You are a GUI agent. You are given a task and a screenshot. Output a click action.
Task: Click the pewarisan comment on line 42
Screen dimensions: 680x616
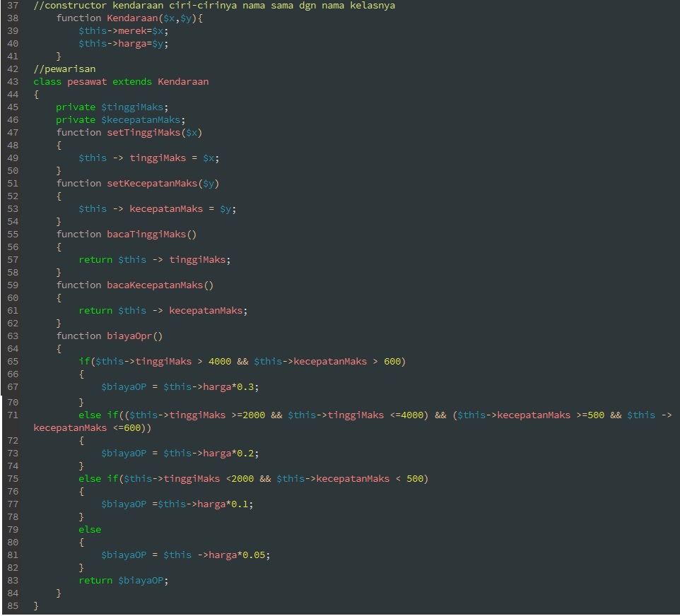pos(65,69)
